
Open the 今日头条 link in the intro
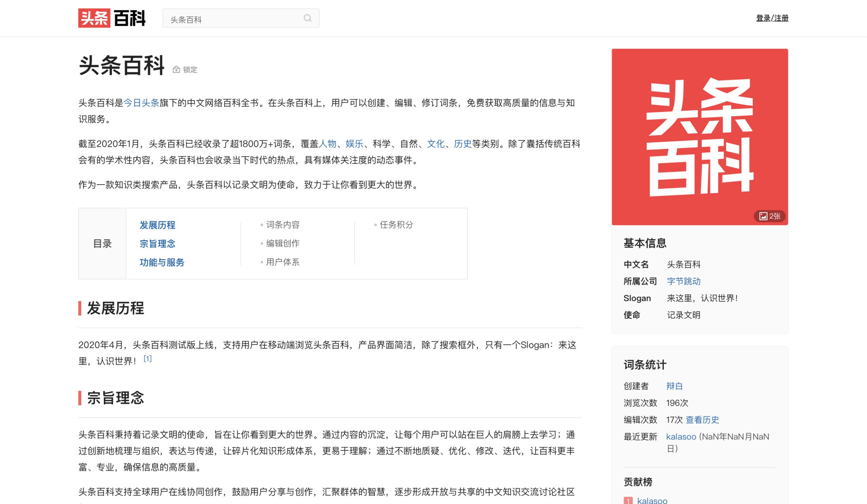[141, 103]
